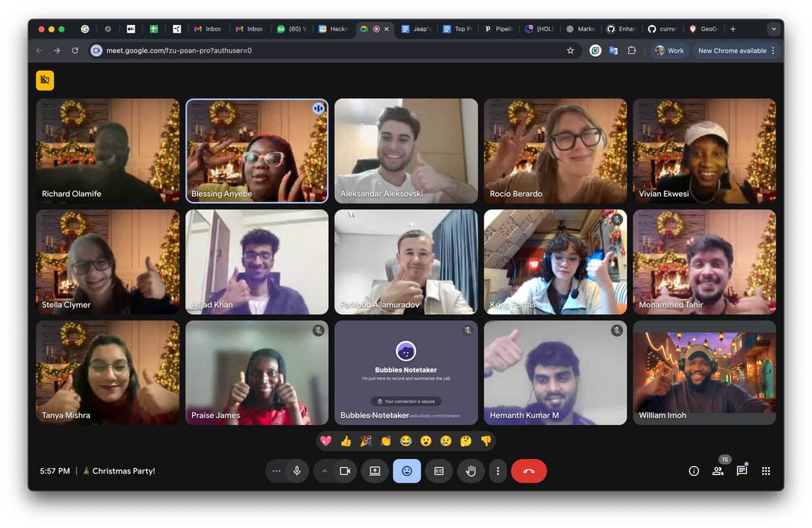The image size is (812, 528).
Task: Bookmark this page with the star icon
Action: click(570, 50)
